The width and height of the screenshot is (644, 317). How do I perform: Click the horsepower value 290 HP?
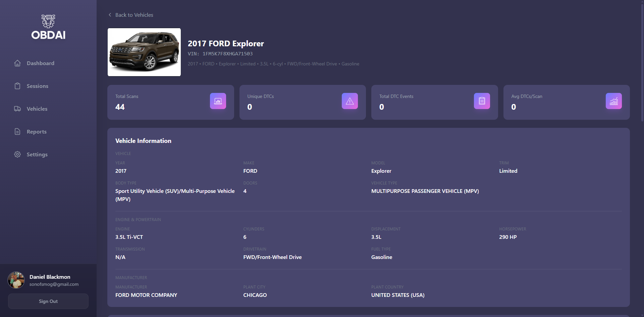coord(508,237)
